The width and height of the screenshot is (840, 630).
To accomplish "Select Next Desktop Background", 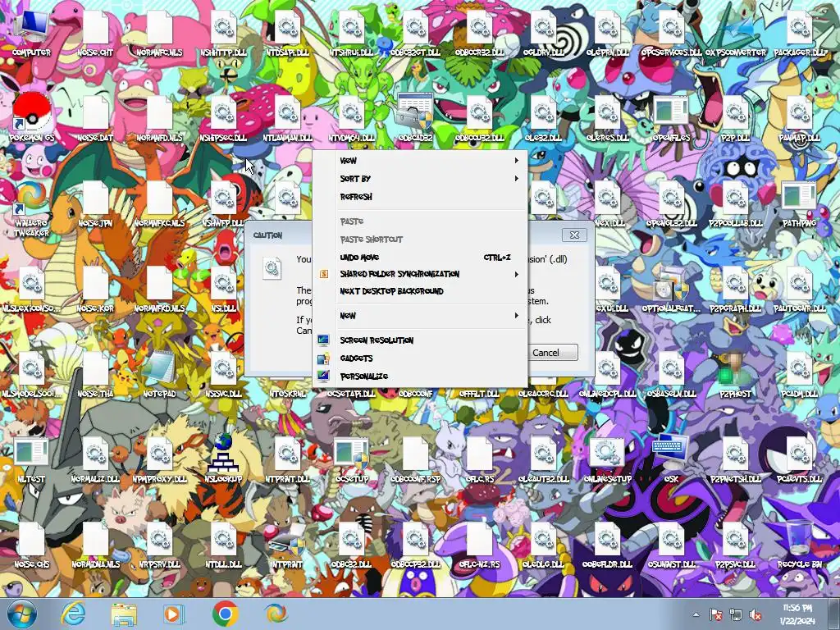I will (420, 291).
